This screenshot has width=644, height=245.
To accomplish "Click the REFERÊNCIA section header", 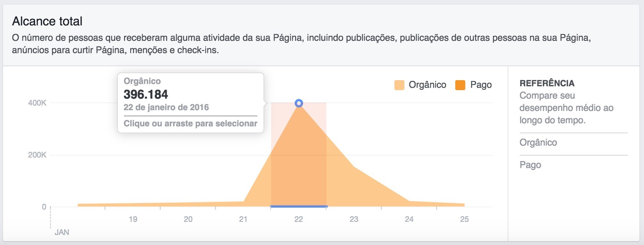I will click(547, 83).
